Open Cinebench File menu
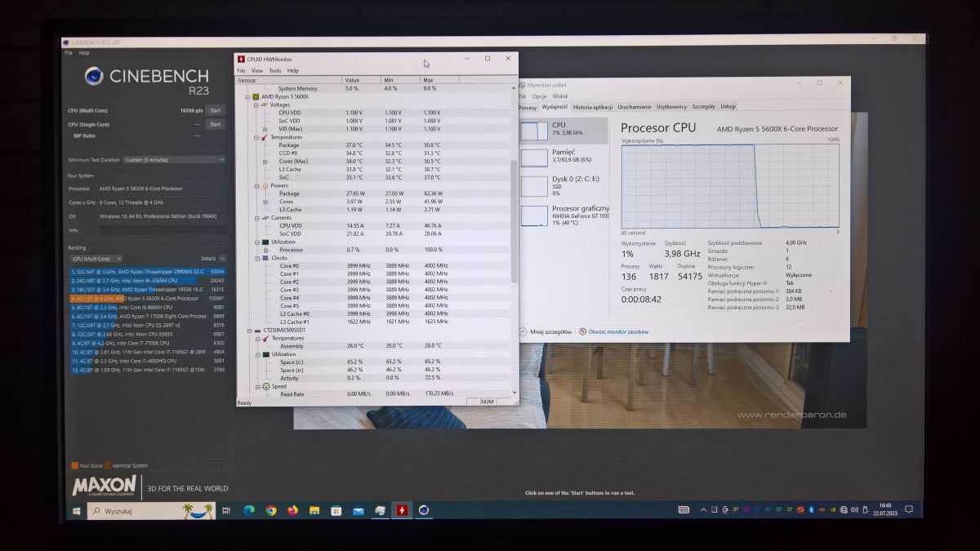Image resolution: width=980 pixels, height=551 pixels. coord(69,52)
